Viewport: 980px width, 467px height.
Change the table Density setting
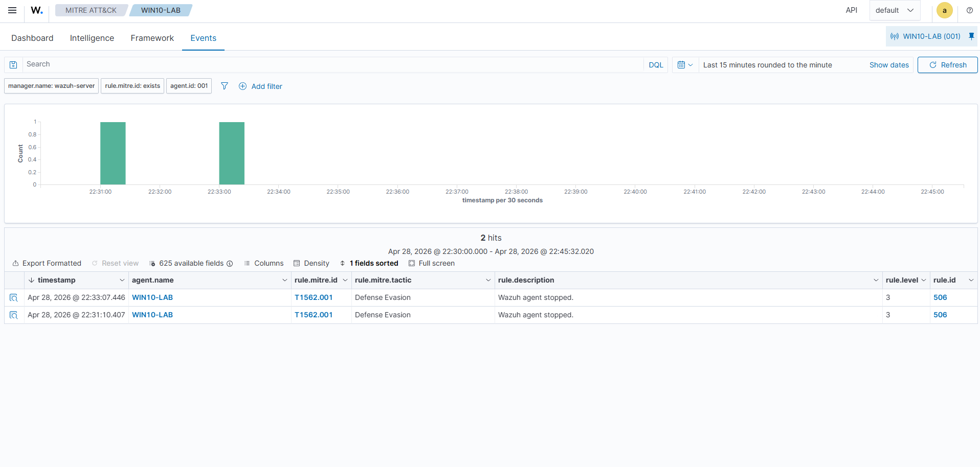point(311,263)
